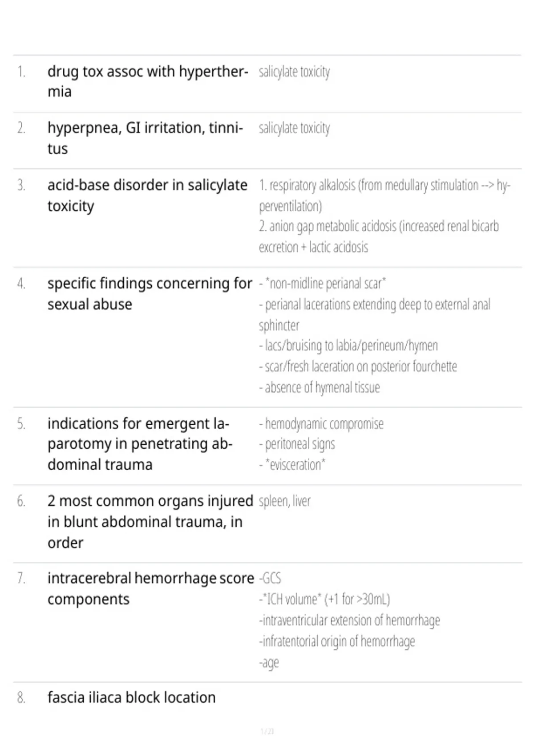Click term 'hyperpnea, GI irritation, tinnitus'
This screenshot has width=534, height=756.
tap(145, 138)
